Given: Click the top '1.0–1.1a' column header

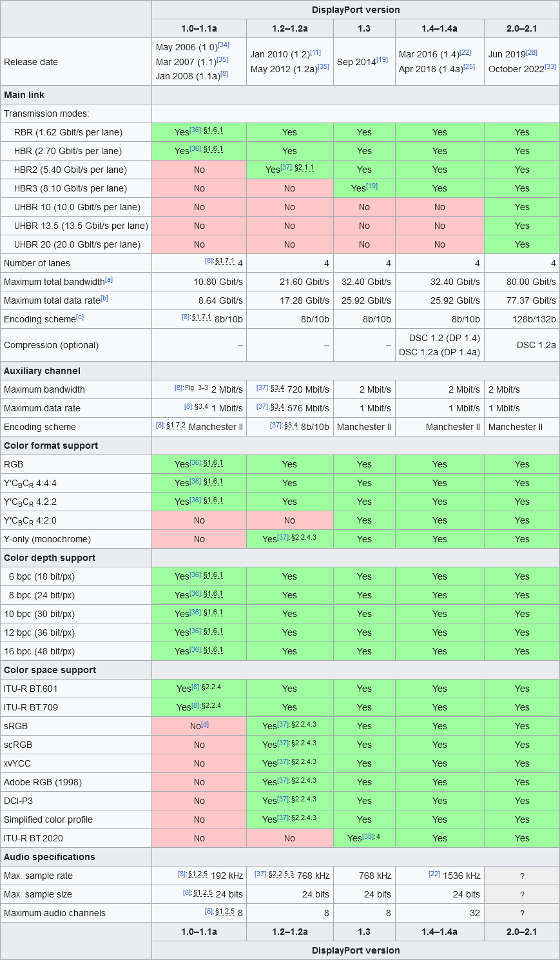Looking at the screenshot, I should (199, 28).
